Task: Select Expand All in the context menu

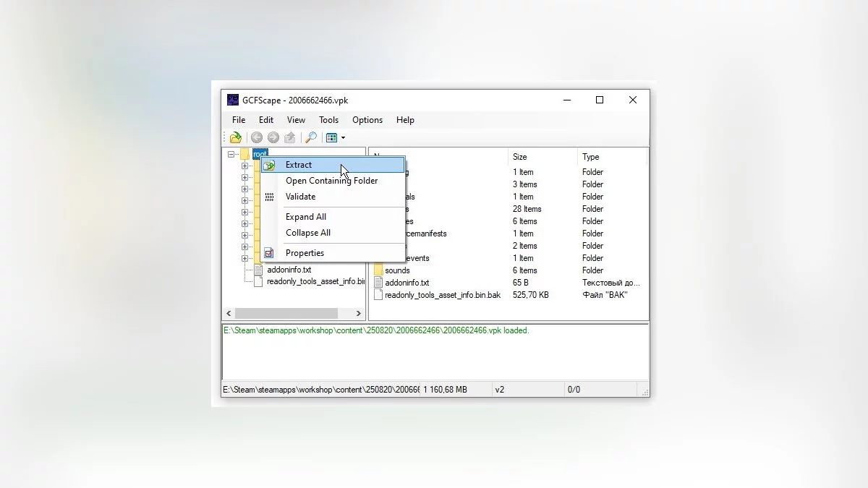Action: coord(333,217)
